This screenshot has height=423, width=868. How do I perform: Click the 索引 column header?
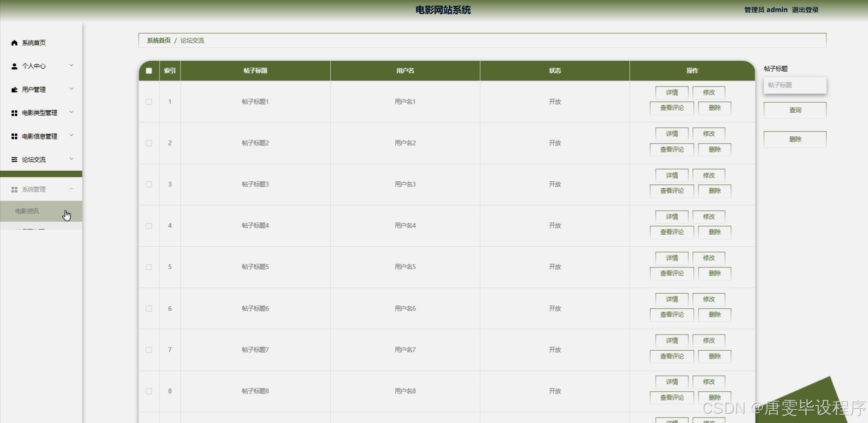[170, 71]
